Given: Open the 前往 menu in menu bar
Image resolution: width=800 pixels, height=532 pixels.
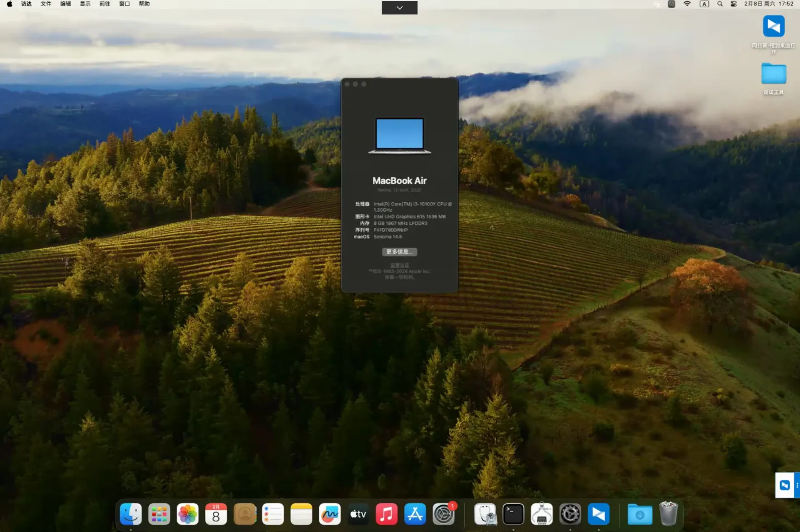Looking at the screenshot, I should [104, 4].
